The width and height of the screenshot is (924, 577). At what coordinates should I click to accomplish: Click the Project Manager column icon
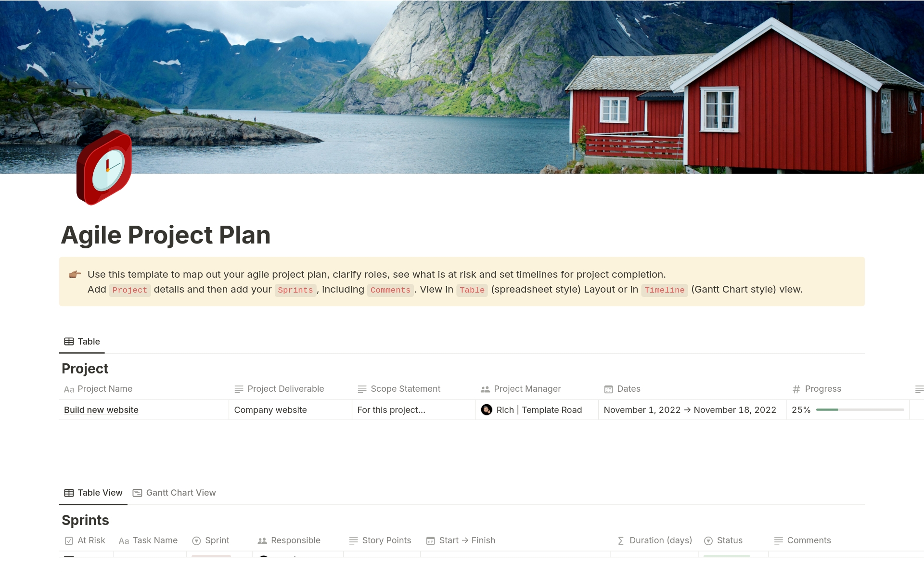pos(484,389)
